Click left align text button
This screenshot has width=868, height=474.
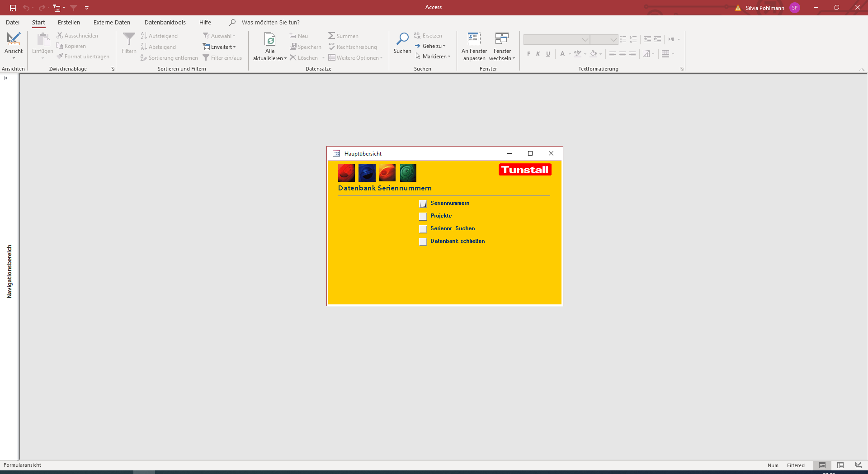point(613,54)
